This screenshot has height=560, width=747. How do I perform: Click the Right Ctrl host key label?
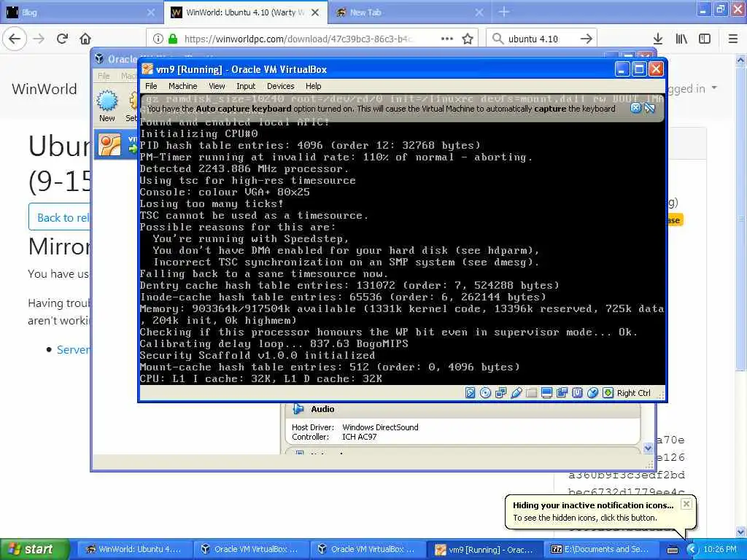point(633,393)
